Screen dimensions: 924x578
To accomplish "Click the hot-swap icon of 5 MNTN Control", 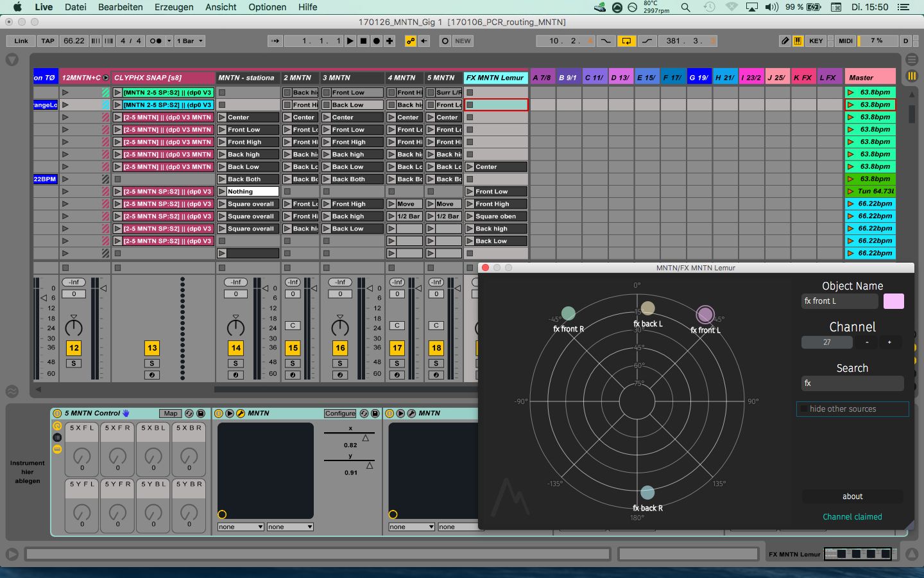I will click(189, 414).
